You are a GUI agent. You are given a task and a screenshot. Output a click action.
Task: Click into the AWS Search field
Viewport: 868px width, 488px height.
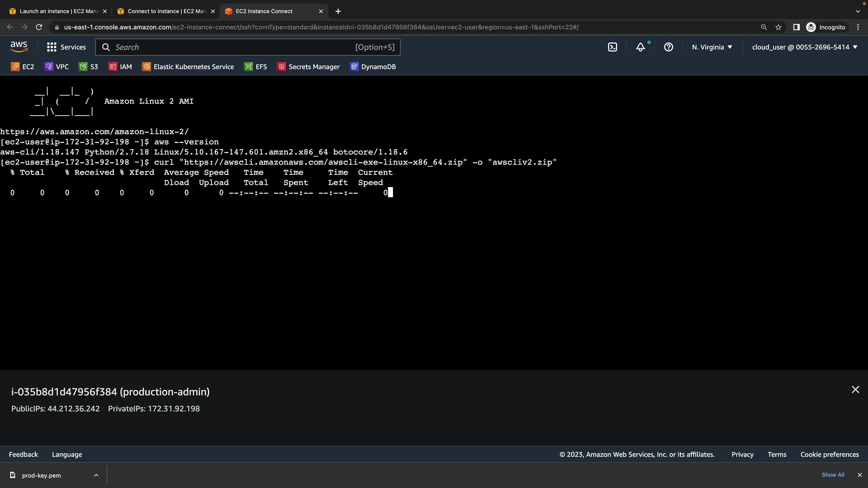[x=235, y=47]
